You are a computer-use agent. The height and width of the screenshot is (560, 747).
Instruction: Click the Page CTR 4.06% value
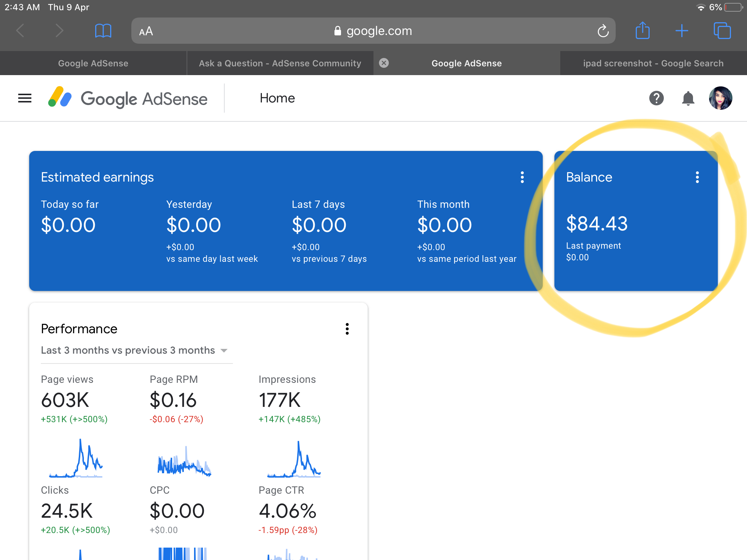287,511
